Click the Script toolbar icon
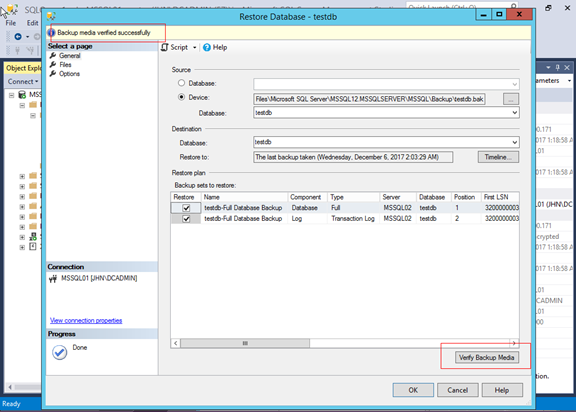This screenshot has width=576, height=412. 165,47
